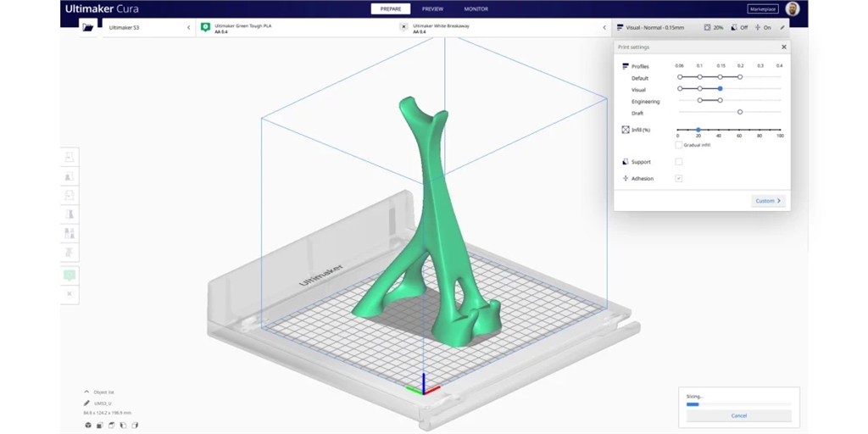Open the user account avatar

point(792,8)
